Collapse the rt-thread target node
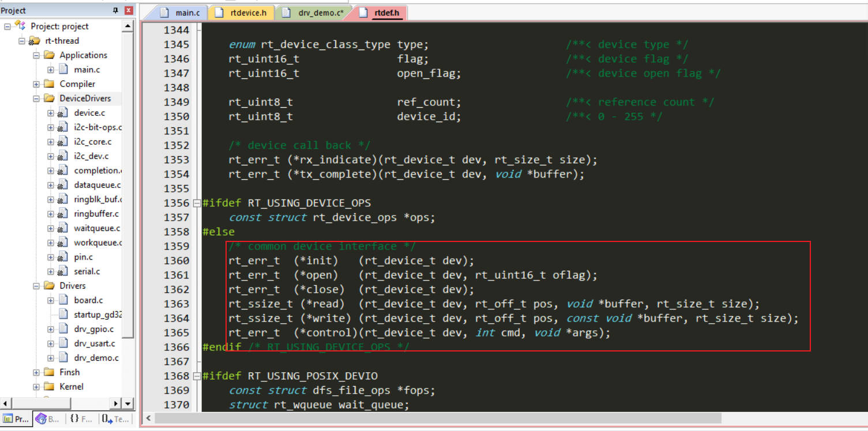This screenshot has width=868, height=431. tap(22, 41)
